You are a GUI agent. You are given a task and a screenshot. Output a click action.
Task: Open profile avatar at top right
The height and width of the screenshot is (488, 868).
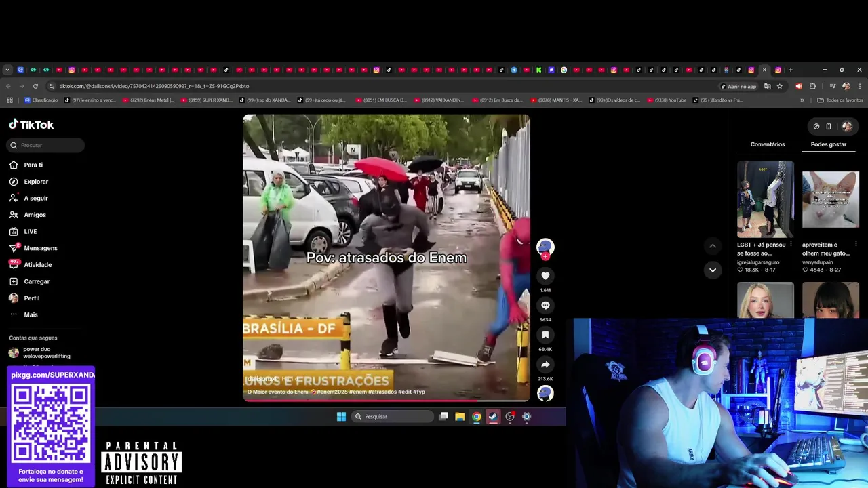coord(847,126)
